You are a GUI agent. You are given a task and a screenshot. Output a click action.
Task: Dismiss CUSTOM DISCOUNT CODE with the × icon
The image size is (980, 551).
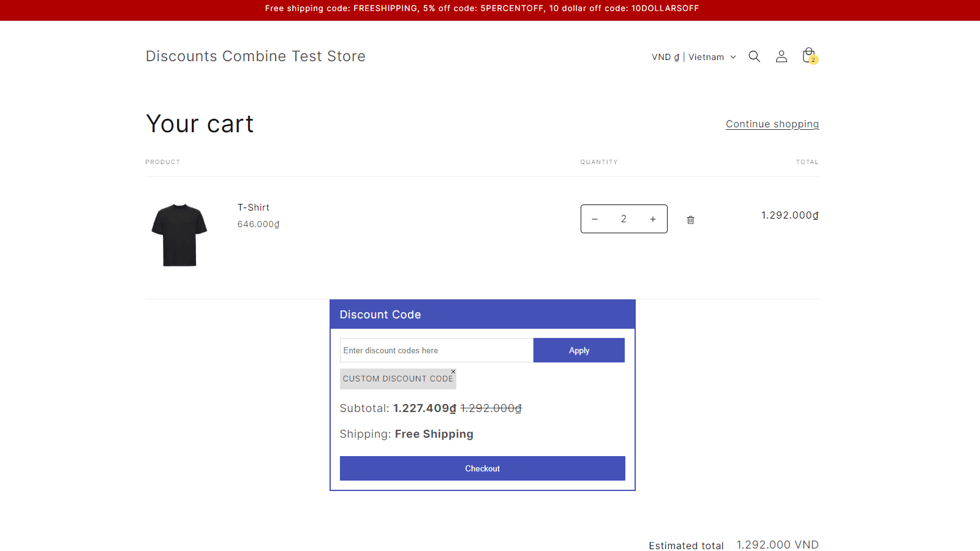tap(454, 372)
